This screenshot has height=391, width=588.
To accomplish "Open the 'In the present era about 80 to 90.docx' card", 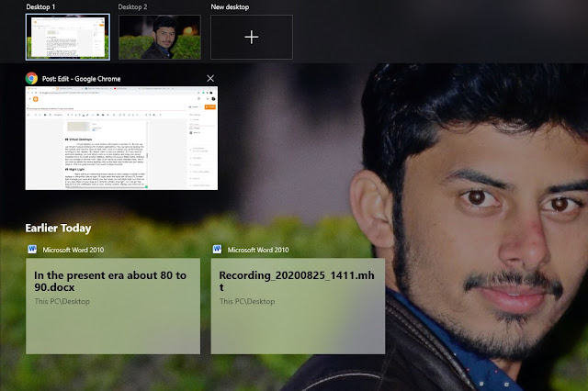I will pos(113,306).
